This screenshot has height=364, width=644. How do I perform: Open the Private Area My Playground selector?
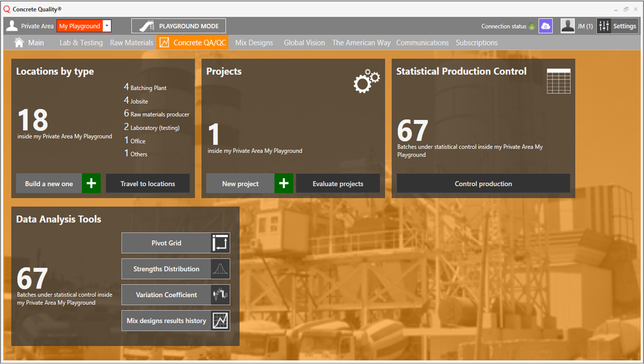79,26
